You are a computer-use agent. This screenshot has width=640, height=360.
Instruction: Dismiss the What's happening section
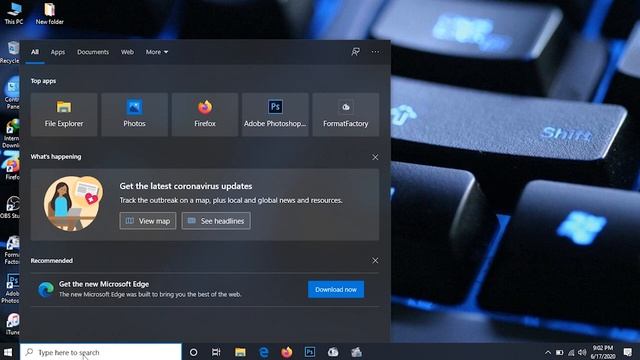tap(375, 157)
